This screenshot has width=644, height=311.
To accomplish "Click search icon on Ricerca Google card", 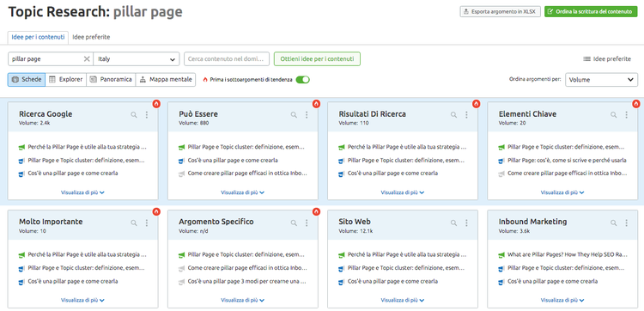I will click(x=134, y=115).
